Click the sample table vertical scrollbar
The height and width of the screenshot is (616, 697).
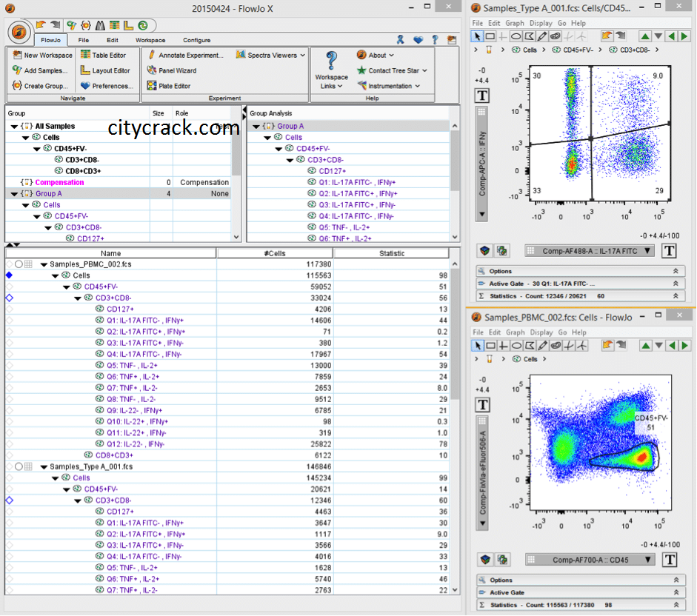(x=455, y=426)
